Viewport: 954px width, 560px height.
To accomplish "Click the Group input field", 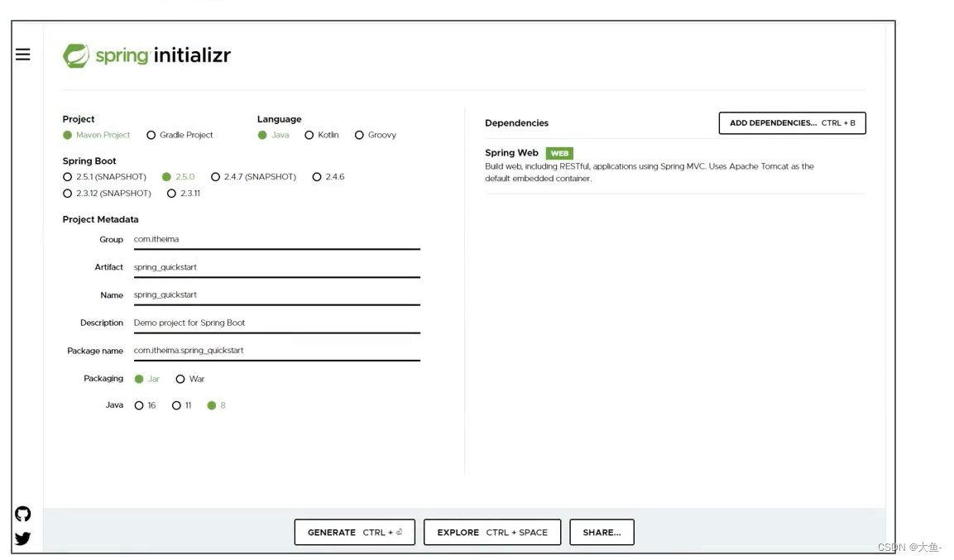I will [277, 240].
